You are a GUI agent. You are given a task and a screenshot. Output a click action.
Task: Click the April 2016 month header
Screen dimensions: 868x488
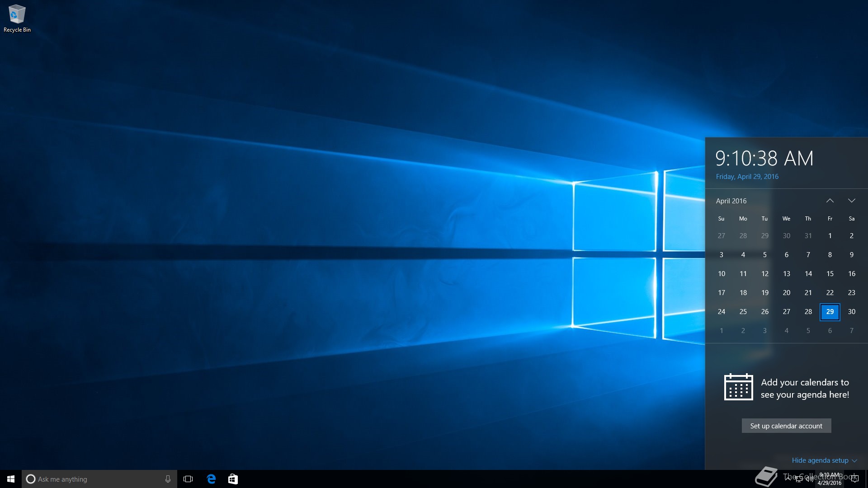[x=731, y=201]
